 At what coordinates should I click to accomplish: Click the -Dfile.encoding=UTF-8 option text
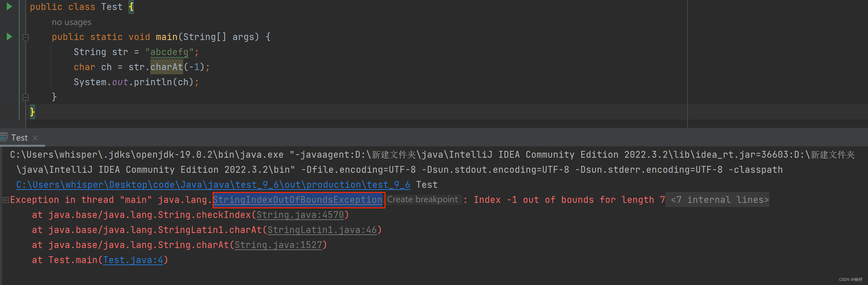358,170
